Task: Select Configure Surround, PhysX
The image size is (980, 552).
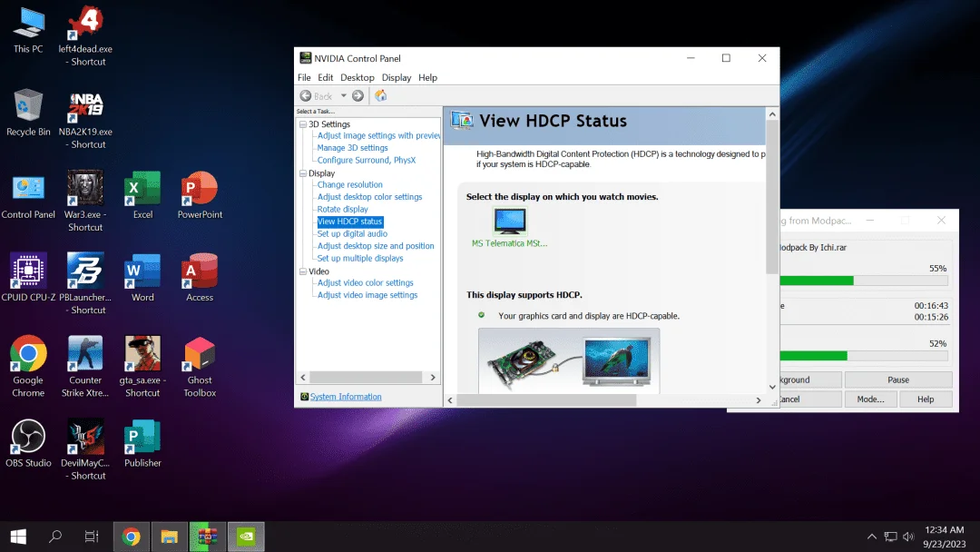Action: 367,160
